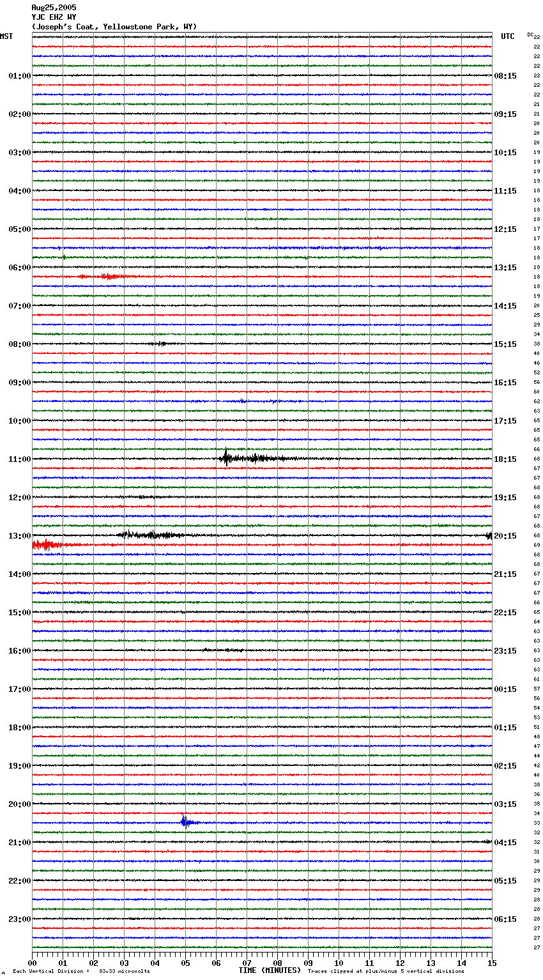Click the 00:15 UTC time label
This screenshot has width=543, height=980.
point(505,689)
